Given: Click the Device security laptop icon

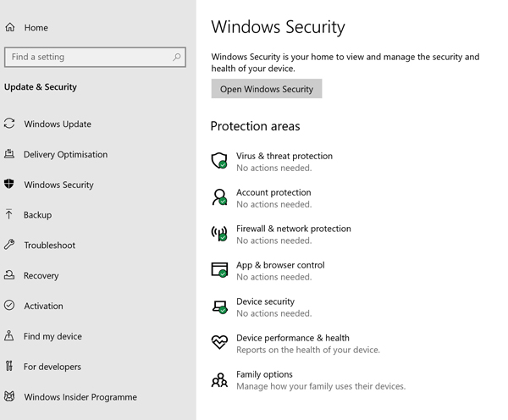Looking at the screenshot, I should [219, 307].
